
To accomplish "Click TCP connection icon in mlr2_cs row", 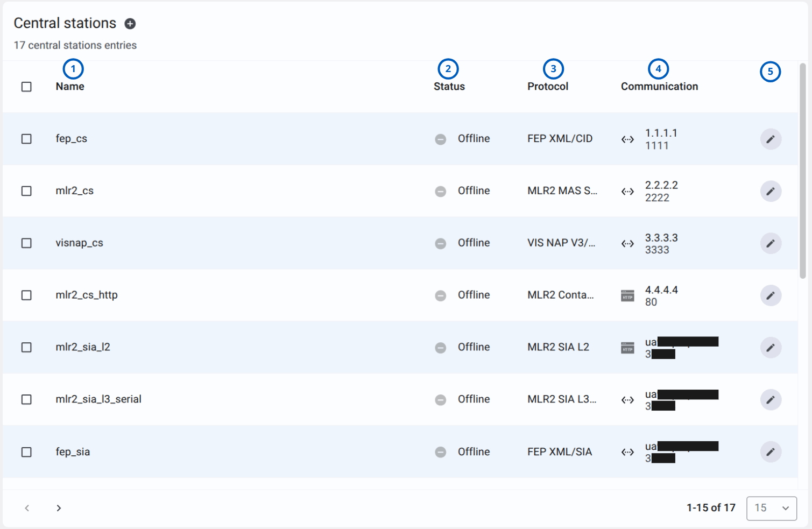I will tap(627, 192).
